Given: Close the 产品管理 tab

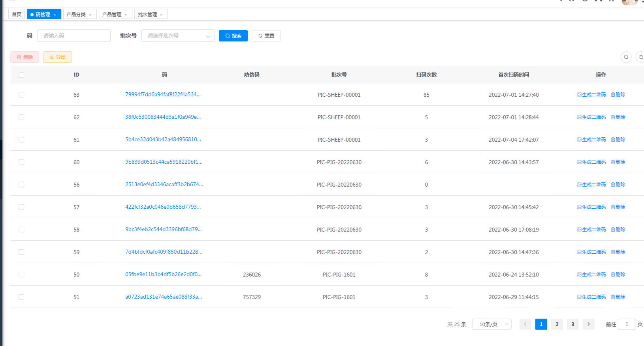Looking at the screenshot, I should tap(126, 15).
